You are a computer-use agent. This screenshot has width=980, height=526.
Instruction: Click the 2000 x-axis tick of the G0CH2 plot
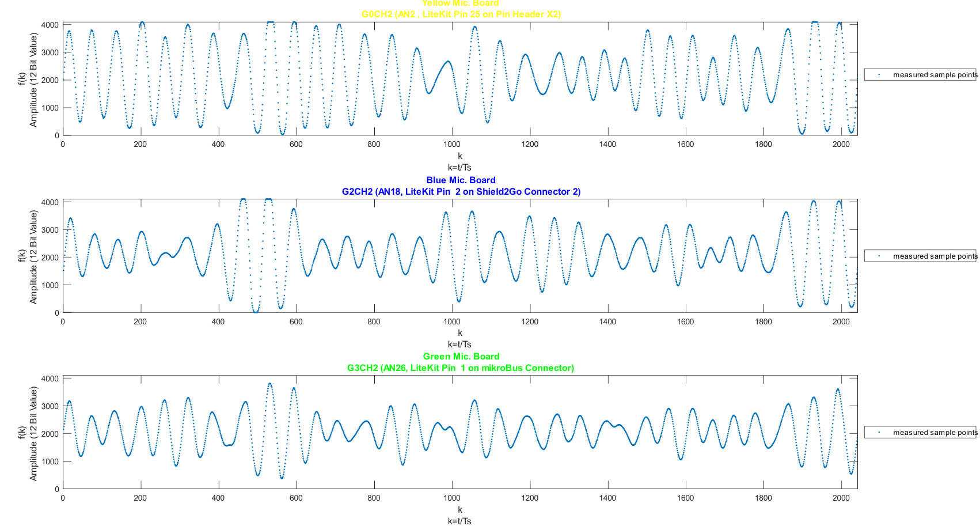tap(841, 144)
